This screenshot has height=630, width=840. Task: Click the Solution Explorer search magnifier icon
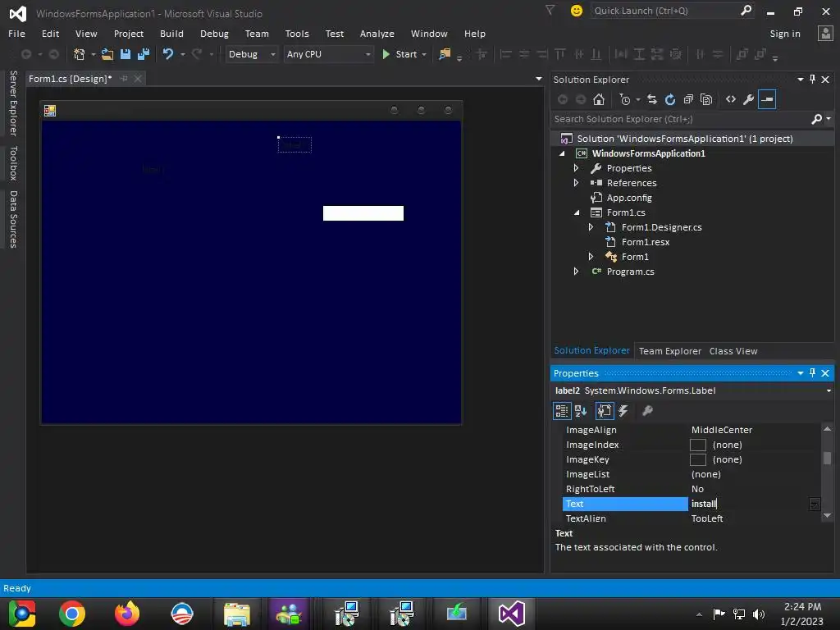point(817,119)
